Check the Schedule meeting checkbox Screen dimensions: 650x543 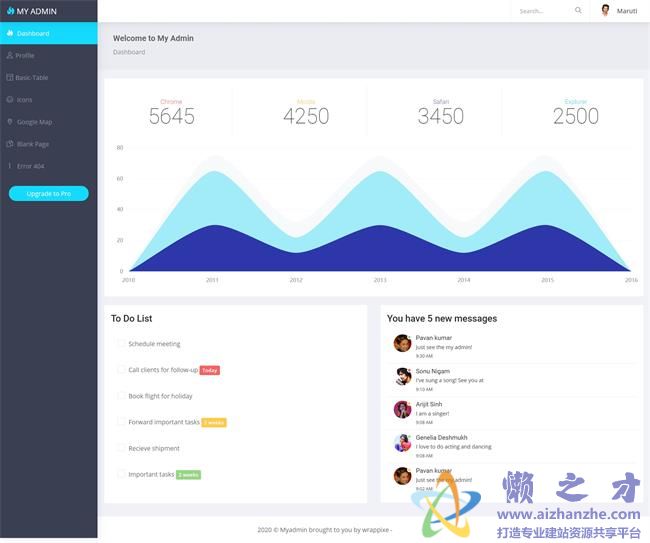tap(121, 343)
